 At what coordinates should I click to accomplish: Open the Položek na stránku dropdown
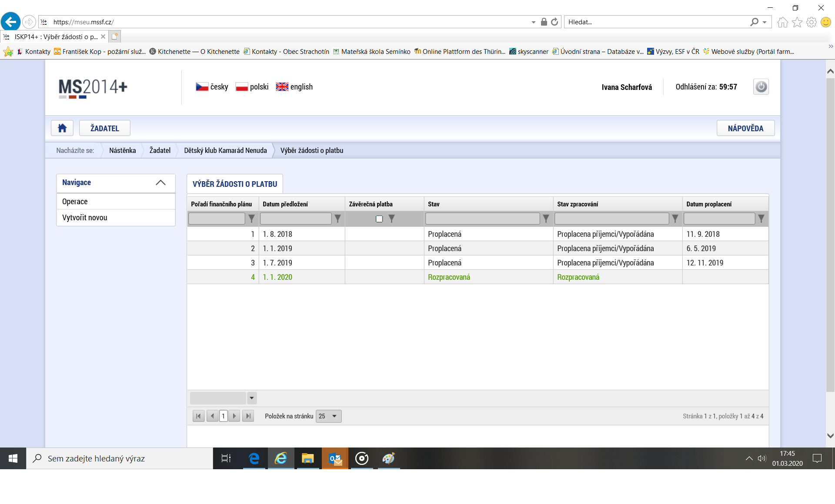pyautogui.click(x=328, y=416)
